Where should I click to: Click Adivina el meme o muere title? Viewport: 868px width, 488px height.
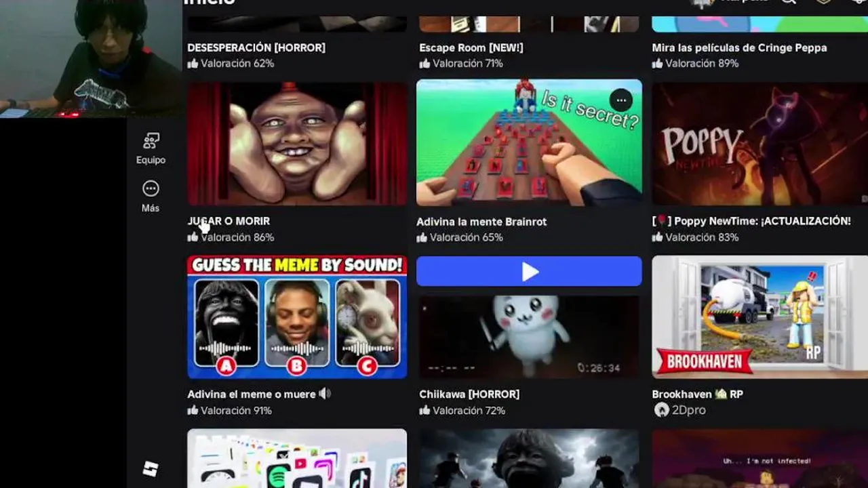click(252, 394)
